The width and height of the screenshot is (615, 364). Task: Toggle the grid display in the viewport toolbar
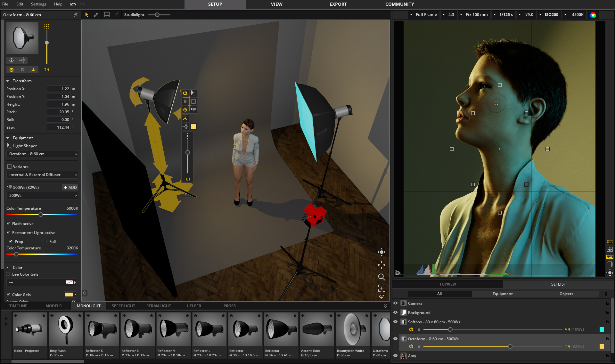tap(107, 15)
